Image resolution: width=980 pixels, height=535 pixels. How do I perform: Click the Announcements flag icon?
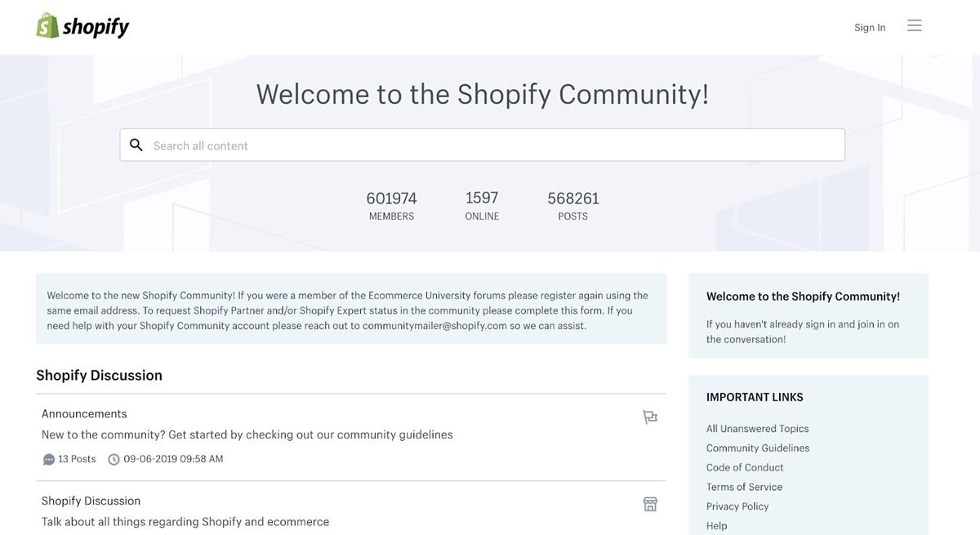649,417
